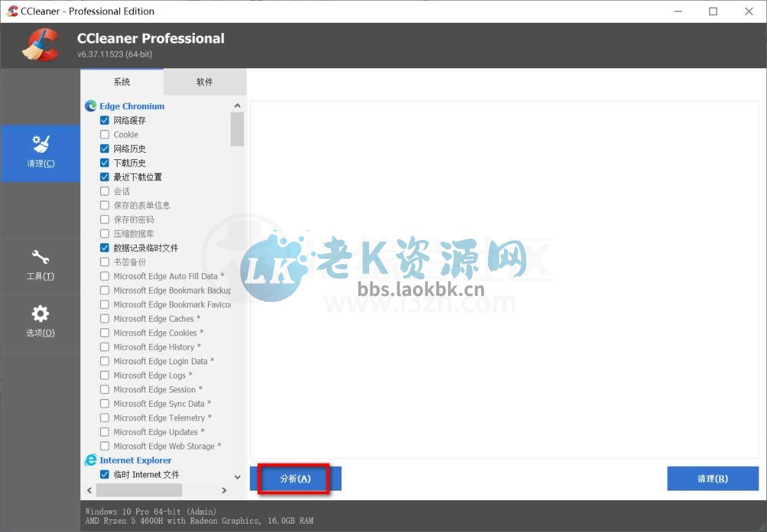This screenshot has height=532, width=767.
Task: Check Microsoft Edge Cookies option
Action: (x=104, y=333)
